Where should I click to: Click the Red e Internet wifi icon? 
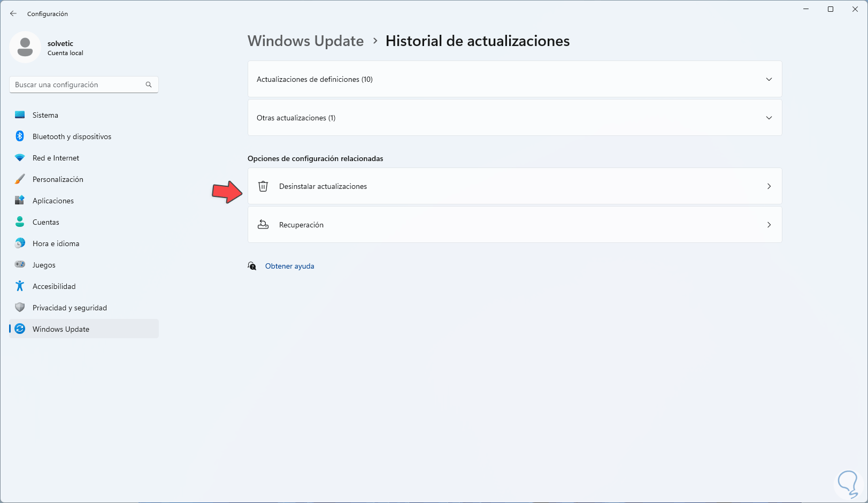coord(20,158)
